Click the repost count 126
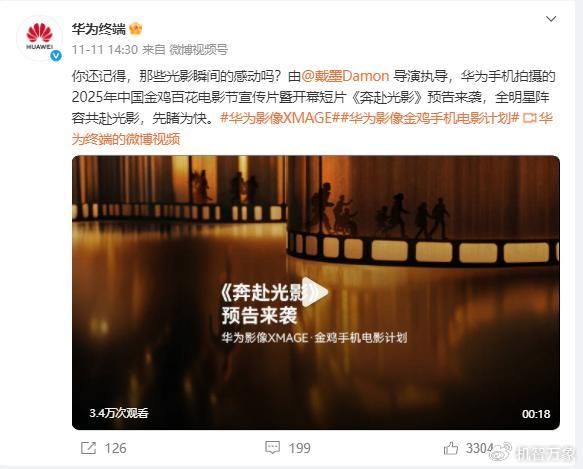The height and width of the screenshot is (469, 583). (x=115, y=448)
